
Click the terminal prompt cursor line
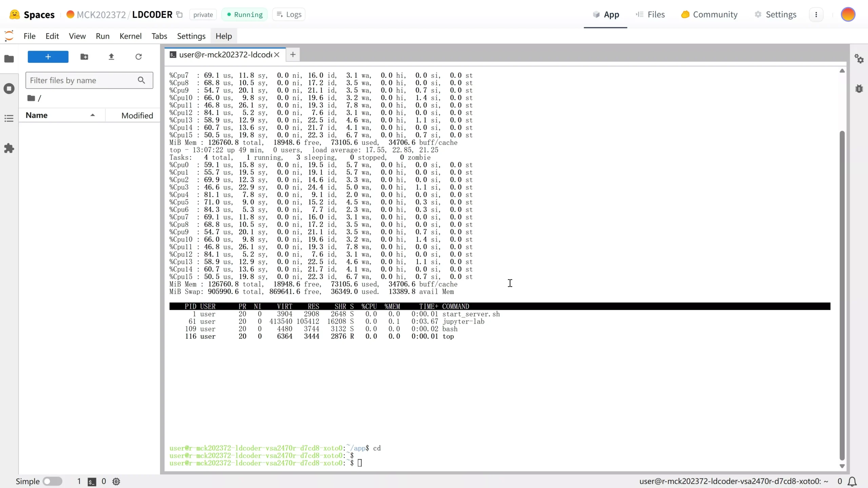(266, 463)
